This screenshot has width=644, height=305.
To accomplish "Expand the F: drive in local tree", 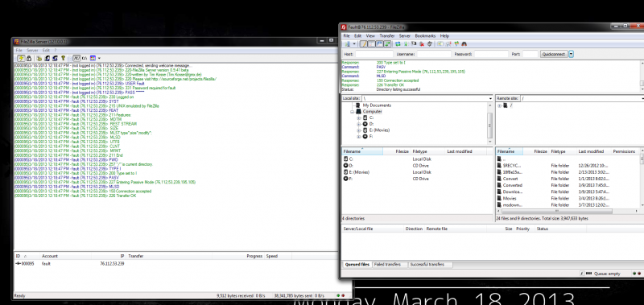I will (x=358, y=136).
